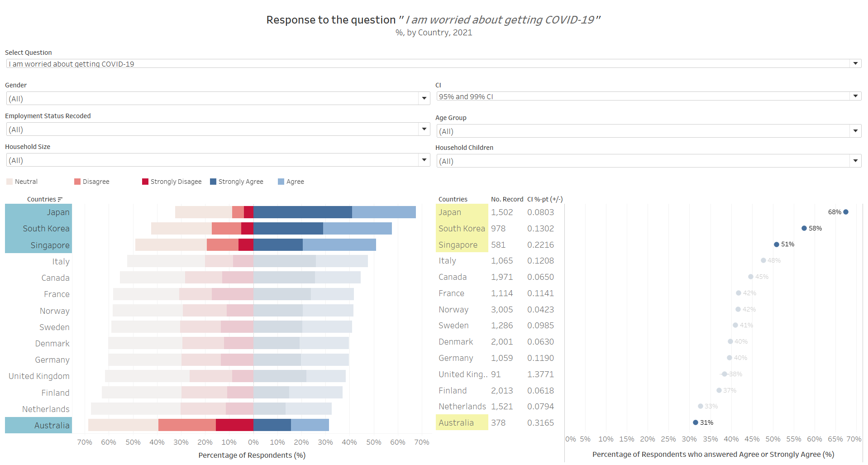Open Employment Status Recoded dropdown
The image size is (868, 465).
tap(424, 129)
